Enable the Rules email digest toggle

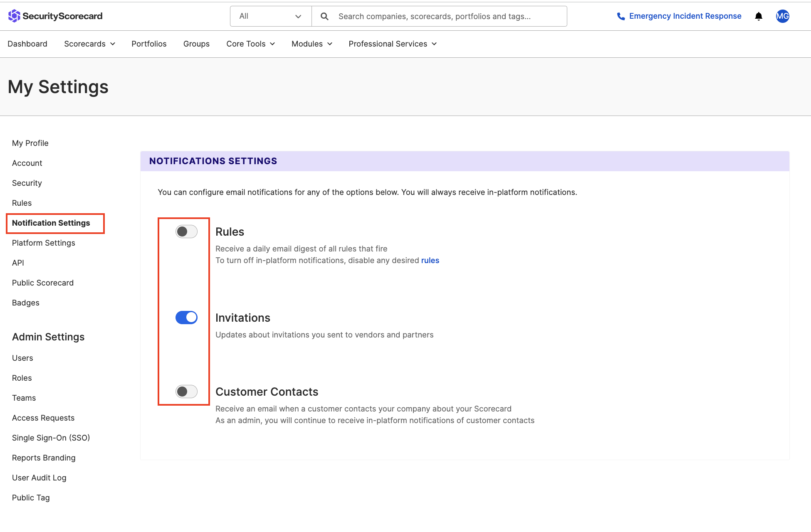pyautogui.click(x=186, y=232)
